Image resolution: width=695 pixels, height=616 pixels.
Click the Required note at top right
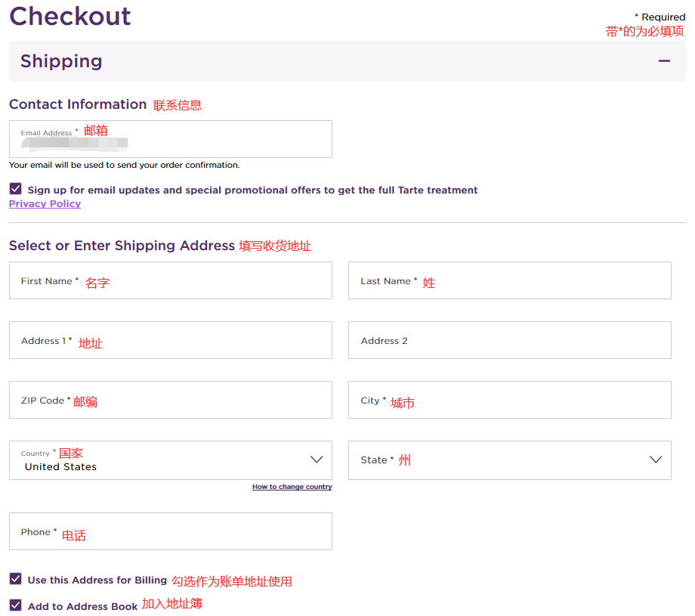point(659,17)
